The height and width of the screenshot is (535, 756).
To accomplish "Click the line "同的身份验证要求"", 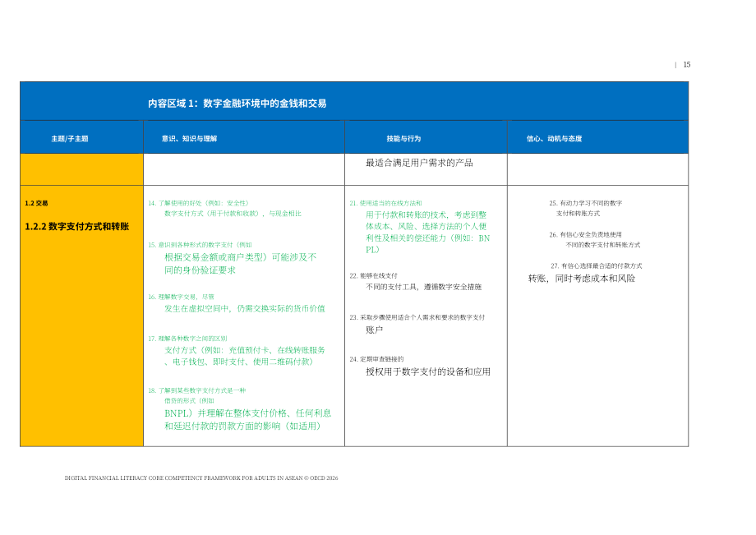I will 200,270.
